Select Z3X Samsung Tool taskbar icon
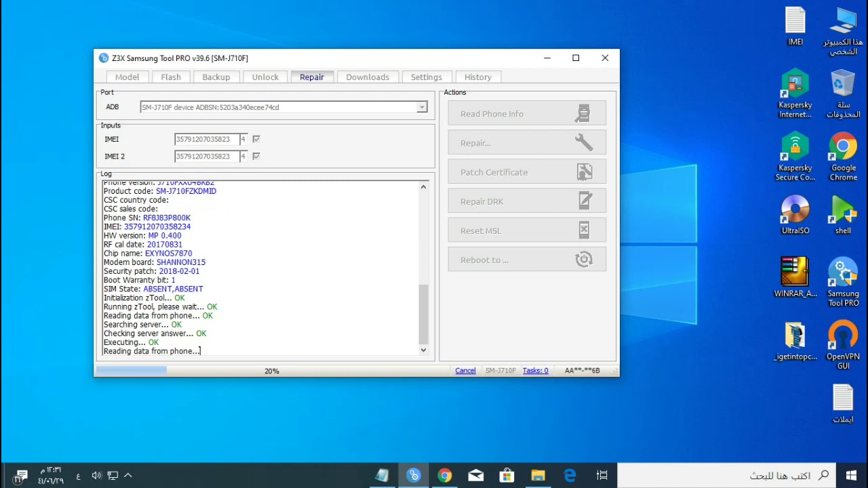 click(x=413, y=475)
